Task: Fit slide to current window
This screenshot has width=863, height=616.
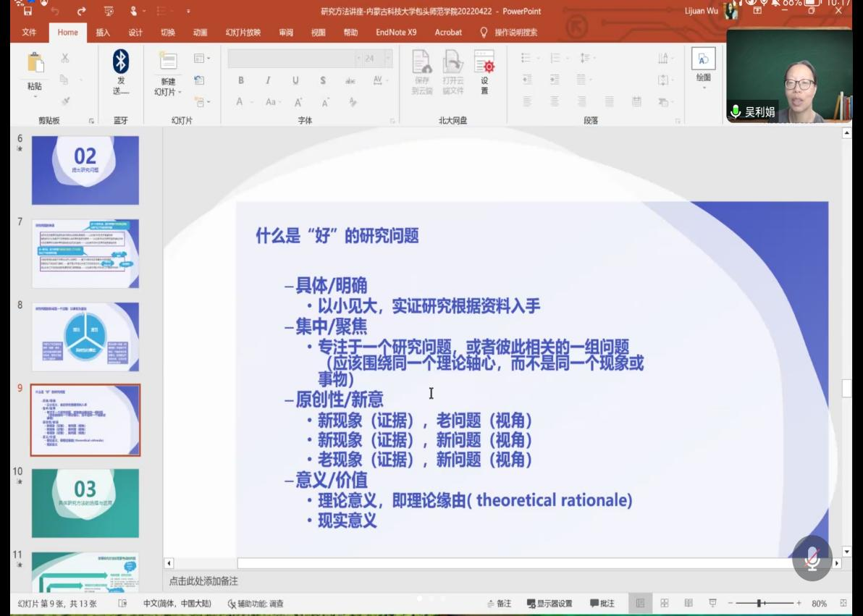Action: tap(843, 603)
